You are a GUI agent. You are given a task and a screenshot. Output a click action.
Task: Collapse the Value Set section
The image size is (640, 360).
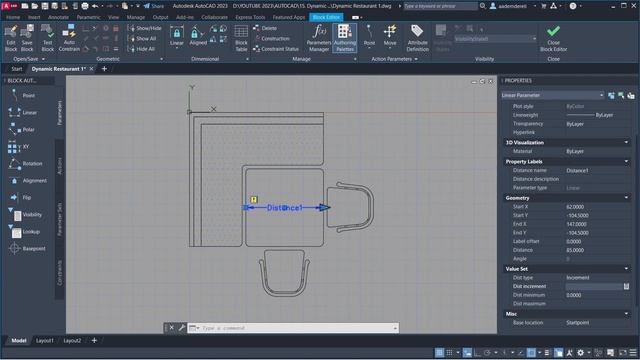[x=626, y=269]
